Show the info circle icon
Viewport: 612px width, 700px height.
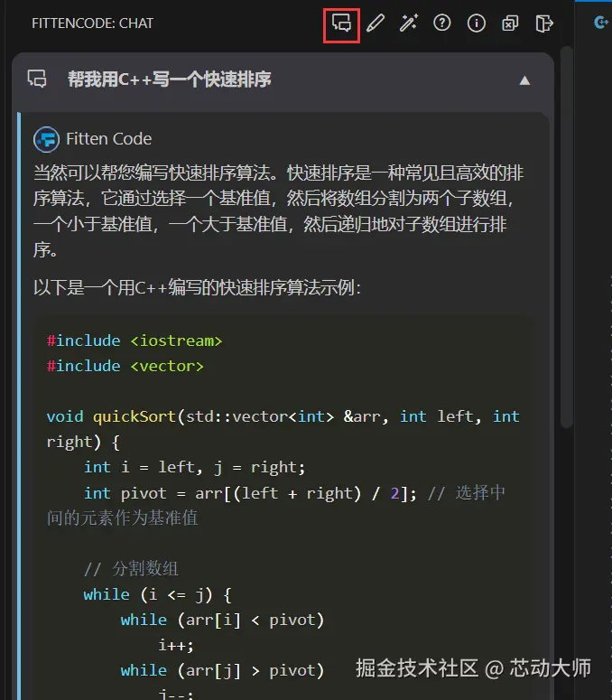(x=476, y=23)
